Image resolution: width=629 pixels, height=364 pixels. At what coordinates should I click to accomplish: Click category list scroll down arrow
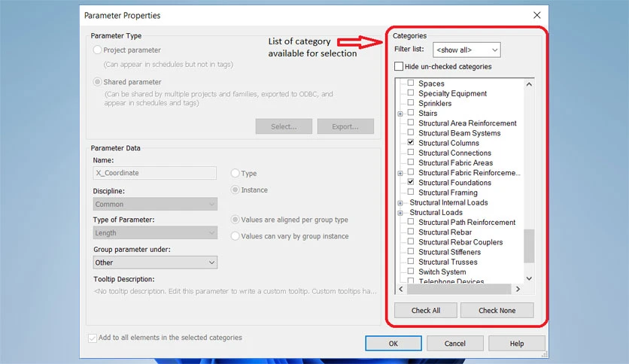point(529,278)
